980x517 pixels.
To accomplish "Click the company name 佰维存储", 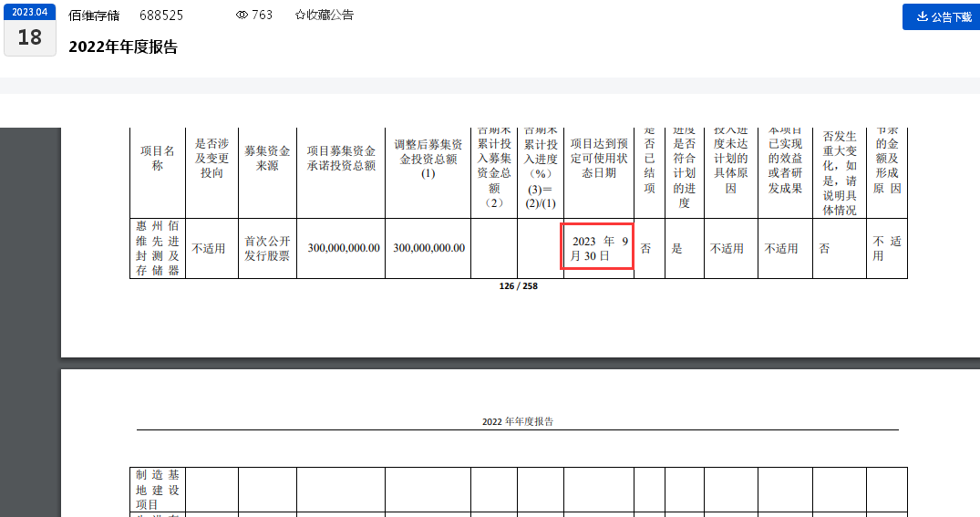I will (x=94, y=15).
